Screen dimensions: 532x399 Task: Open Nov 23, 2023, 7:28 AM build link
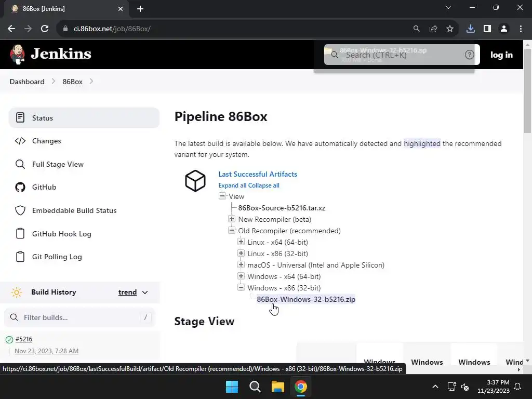(x=46, y=351)
